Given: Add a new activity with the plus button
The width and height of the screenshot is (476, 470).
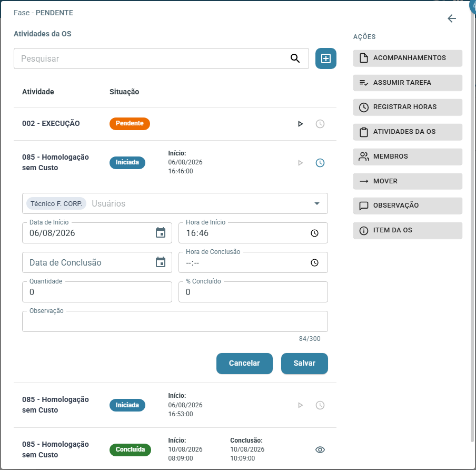Looking at the screenshot, I should tap(326, 58).
